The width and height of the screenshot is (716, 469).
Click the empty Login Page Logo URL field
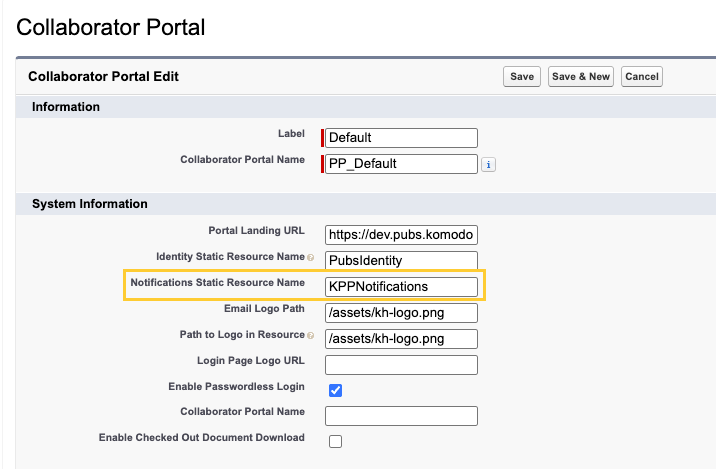[x=402, y=364]
